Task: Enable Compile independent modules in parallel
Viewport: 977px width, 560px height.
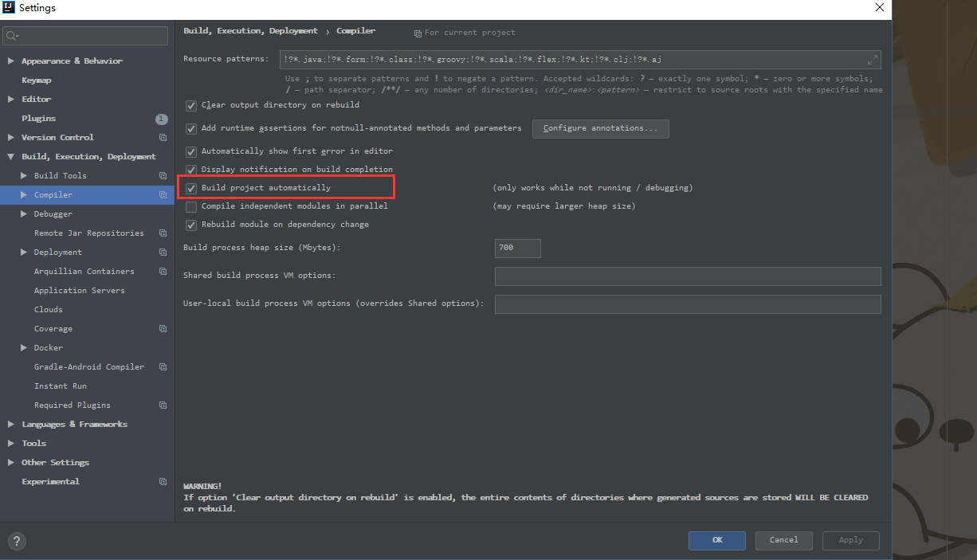Action: 191,206
